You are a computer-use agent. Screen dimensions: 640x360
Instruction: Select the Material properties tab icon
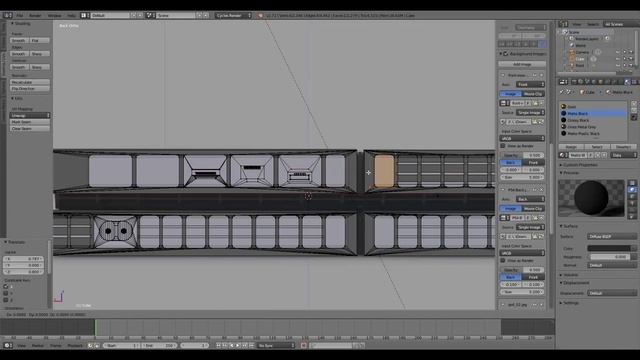627,82
